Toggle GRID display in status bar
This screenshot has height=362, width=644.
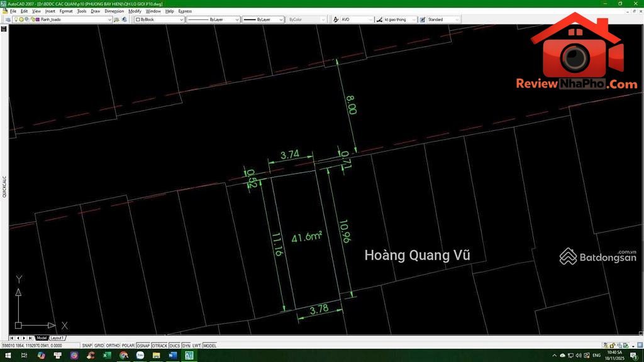pyautogui.click(x=99, y=346)
